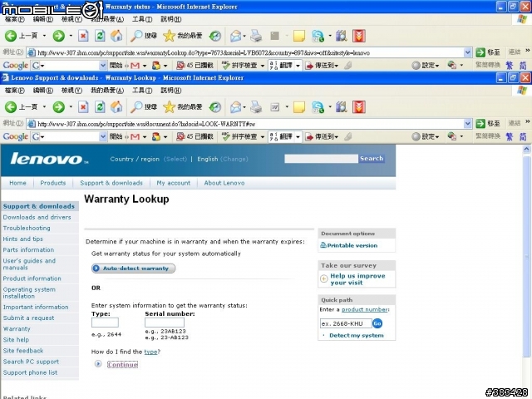Click Mail icon in Warranty Lookup window
This screenshot has height=399, width=532.
point(236,107)
